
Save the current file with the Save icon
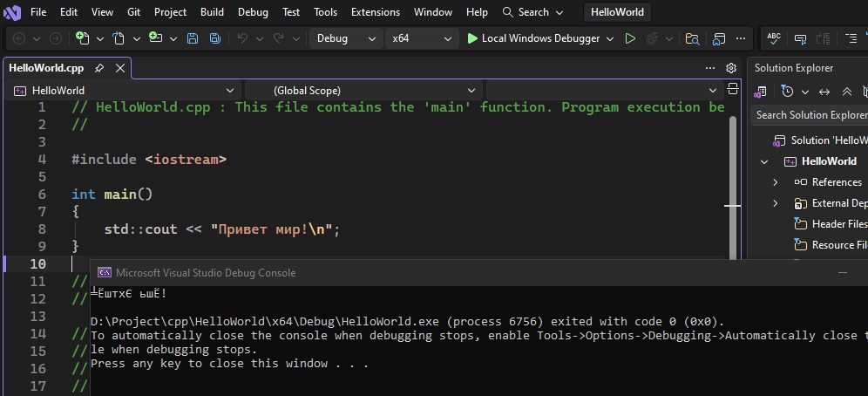(x=192, y=38)
